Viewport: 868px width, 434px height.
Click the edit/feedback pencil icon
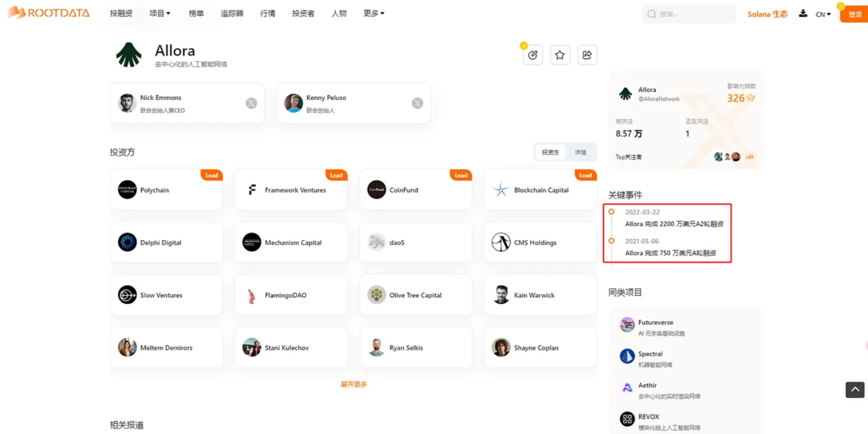click(533, 55)
